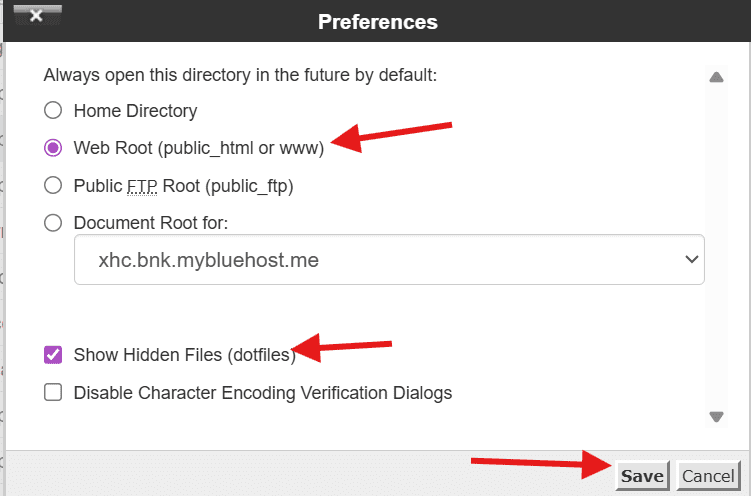This screenshot has height=496, width=751.
Task: Cancel the preferences changes
Action: (x=708, y=476)
